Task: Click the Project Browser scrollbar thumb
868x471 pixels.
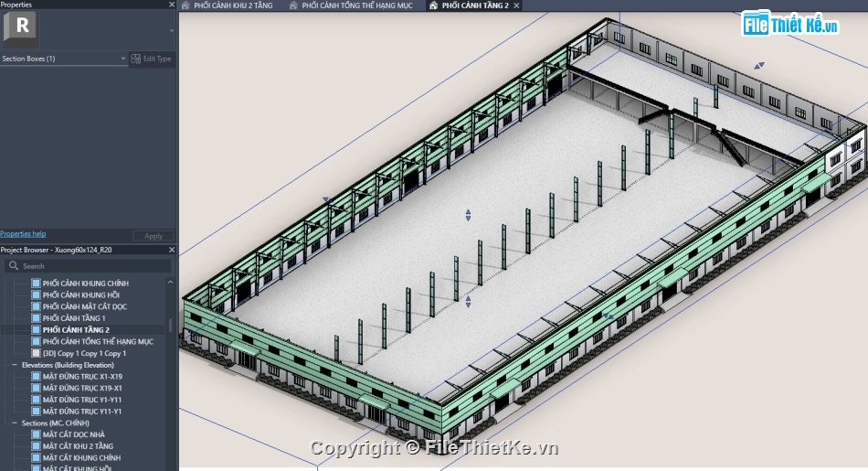Action: coord(171,326)
